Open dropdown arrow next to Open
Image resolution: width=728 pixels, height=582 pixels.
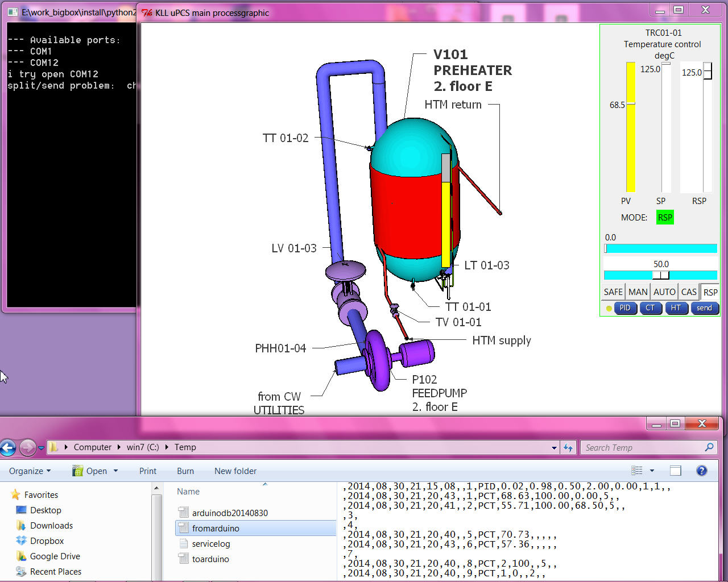tap(116, 471)
